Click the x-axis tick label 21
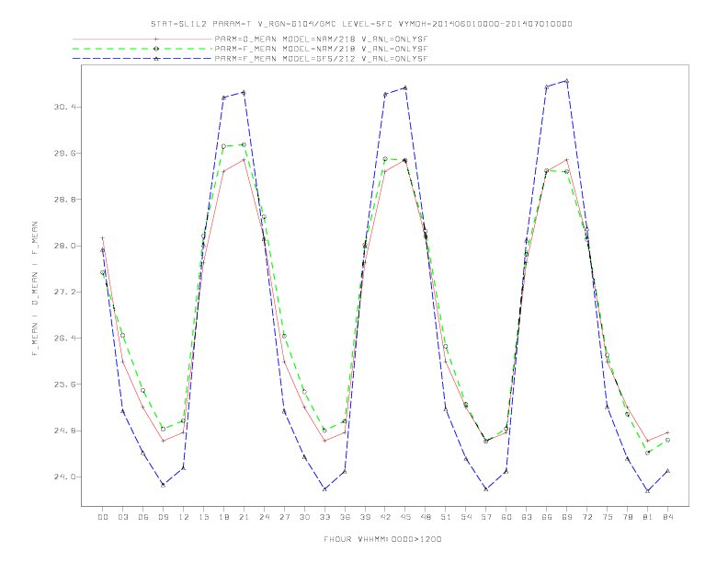This screenshot has height=563, width=728. pyautogui.click(x=244, y=517)
